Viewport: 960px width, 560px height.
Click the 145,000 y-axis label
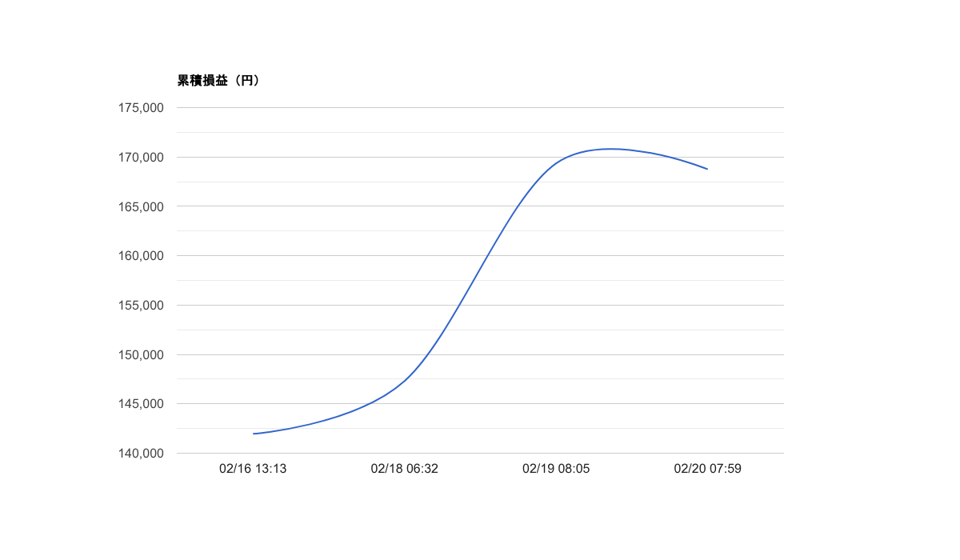click(142, 404)
